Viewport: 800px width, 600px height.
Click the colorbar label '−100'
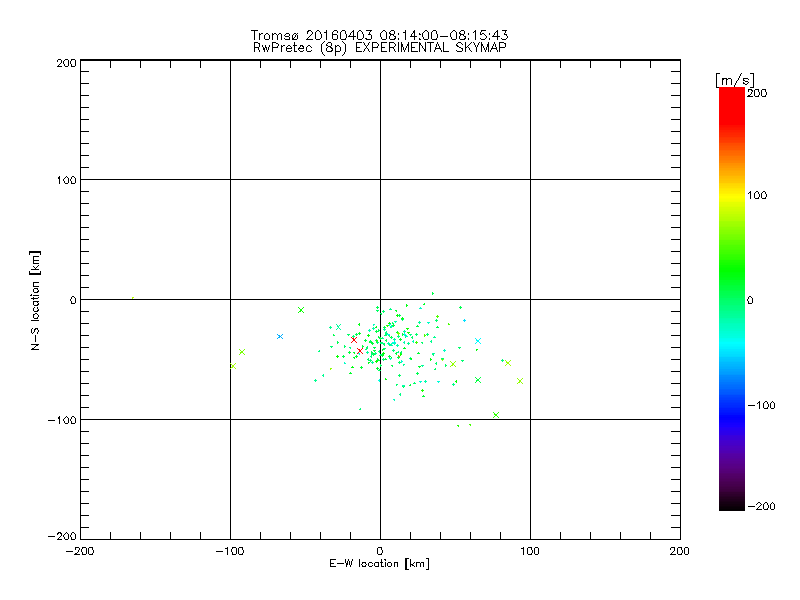[x=761, y=405]
